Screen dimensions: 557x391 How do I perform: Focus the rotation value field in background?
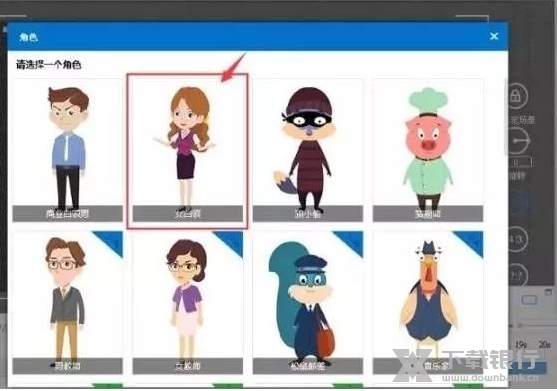pos(520,162)
